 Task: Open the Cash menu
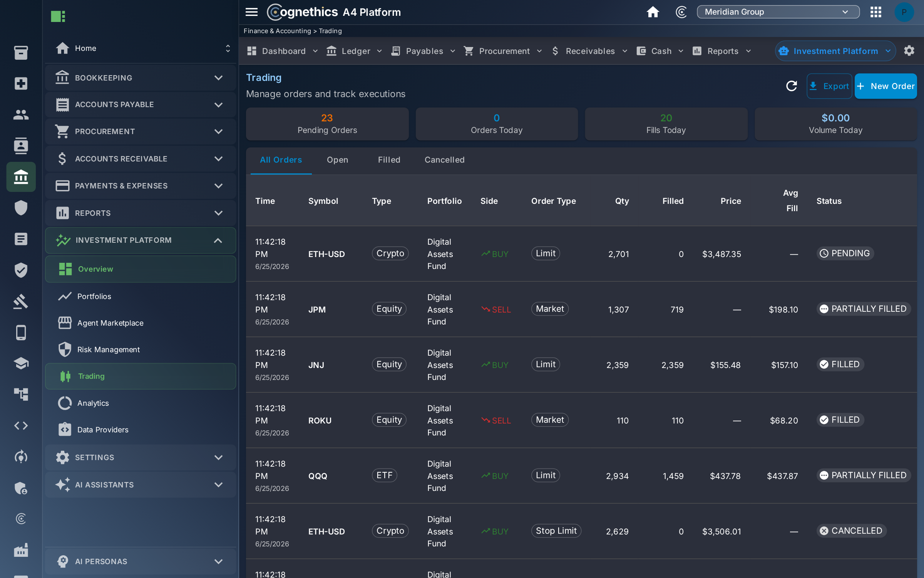click(x=660, y=51)
